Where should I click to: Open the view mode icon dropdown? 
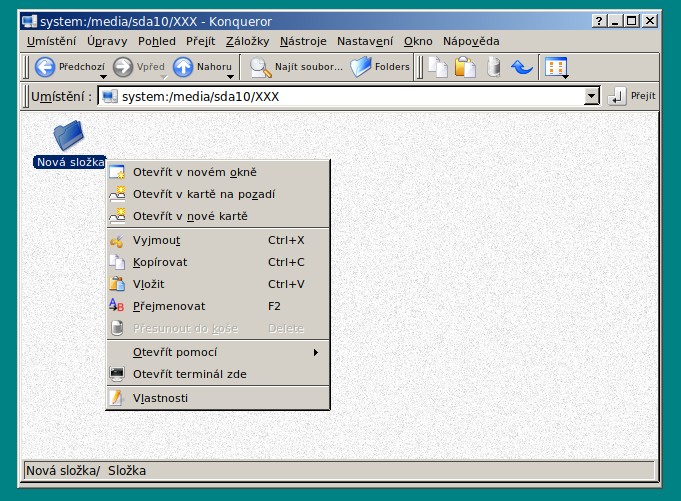(x=556, y=67)
